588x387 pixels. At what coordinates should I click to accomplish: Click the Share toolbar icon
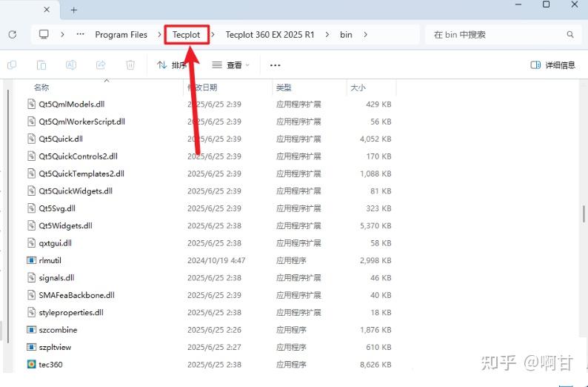101,65
